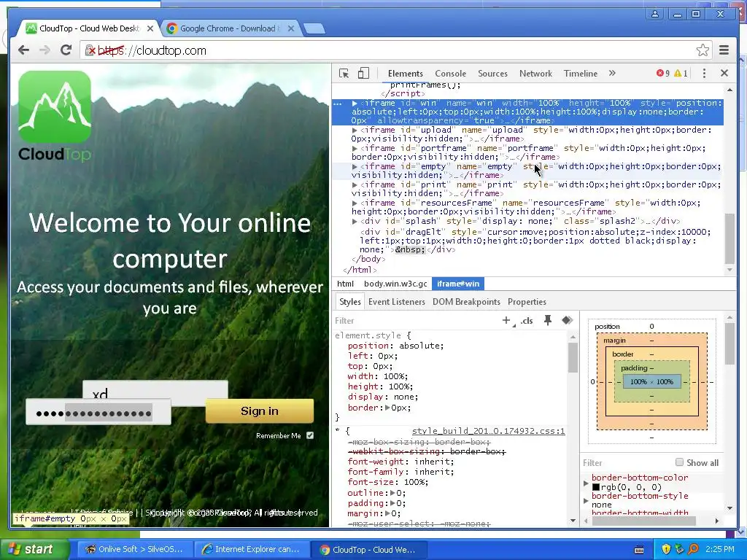Close the CloudTop browser tab
This screenshot has width=747, height=560.
click(150, 28)
